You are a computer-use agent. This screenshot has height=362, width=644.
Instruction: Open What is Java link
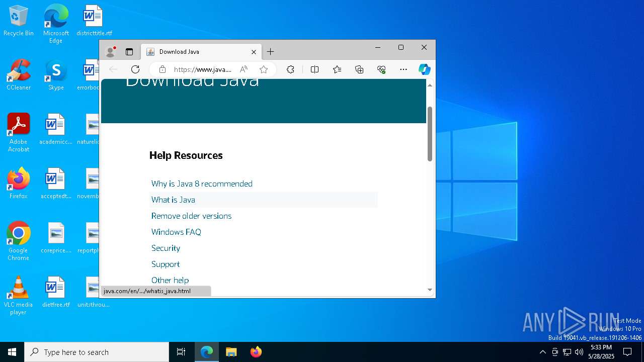[173, 200]
